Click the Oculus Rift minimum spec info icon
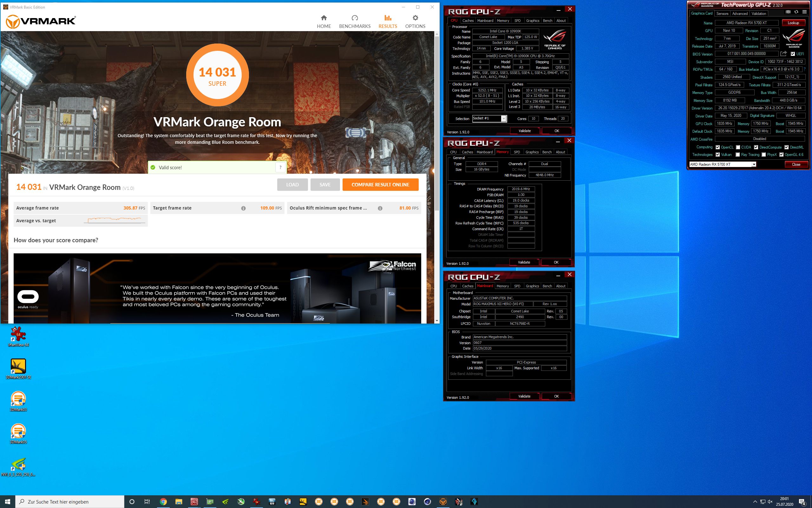Image resolution: width=812 pixels, height=508 pixels. 380,208
